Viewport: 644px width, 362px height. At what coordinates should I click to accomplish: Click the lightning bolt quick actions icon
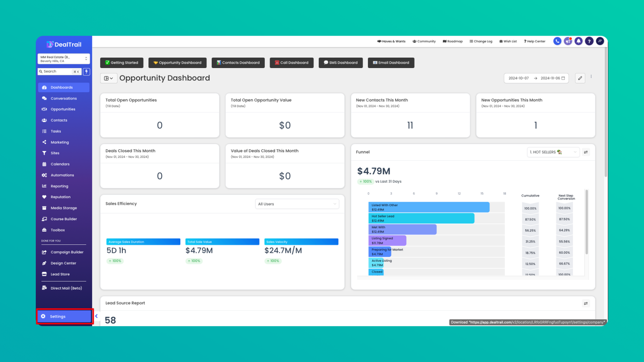point(86,72)
